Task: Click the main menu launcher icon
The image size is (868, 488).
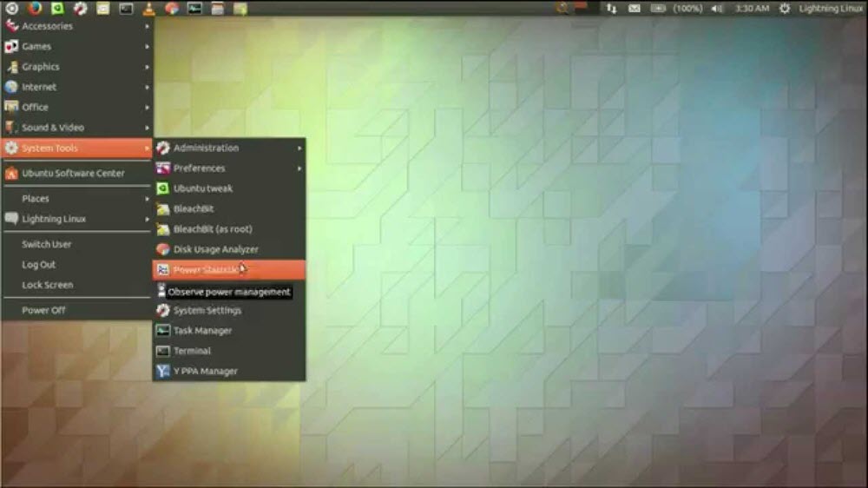Action: tap(11, 9)
